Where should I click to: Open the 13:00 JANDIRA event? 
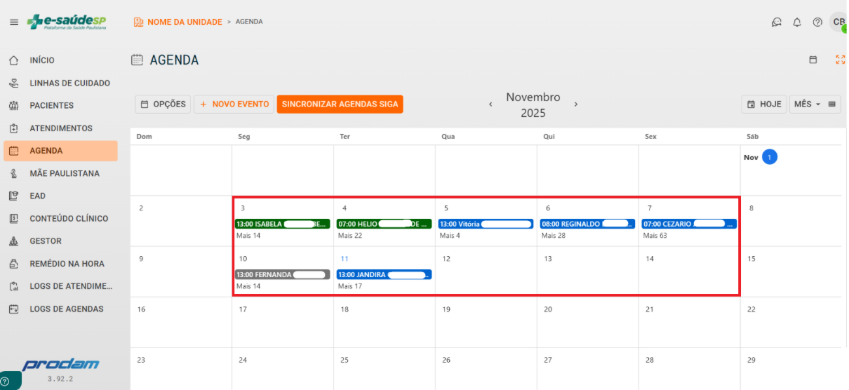384,275
